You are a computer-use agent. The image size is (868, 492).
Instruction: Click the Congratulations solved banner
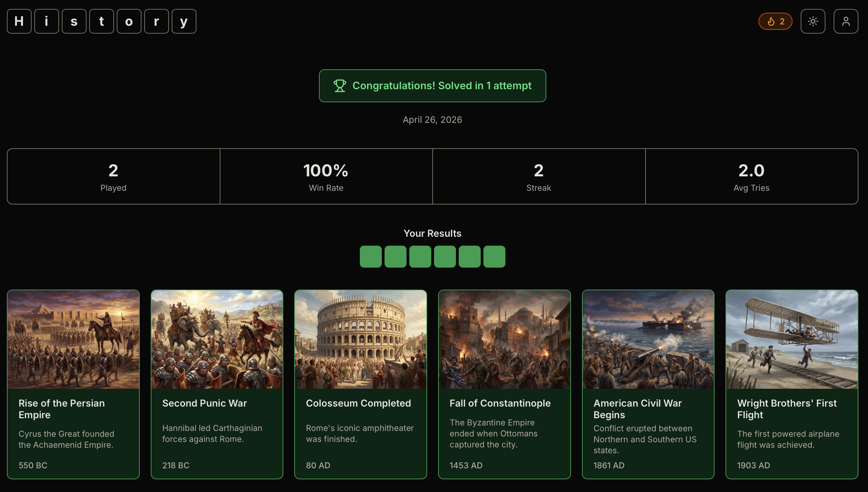433,86
